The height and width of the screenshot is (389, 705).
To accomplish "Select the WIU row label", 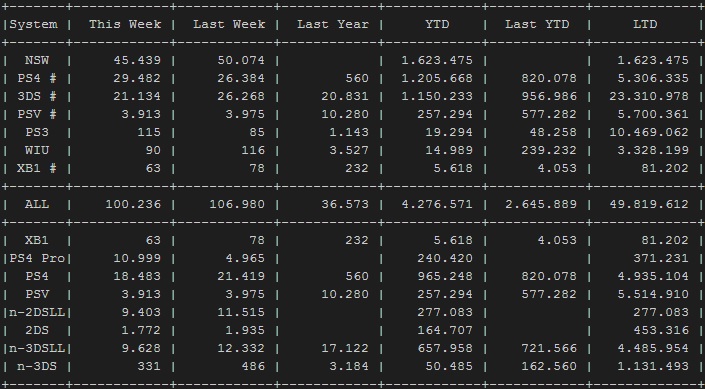I will 37,150.
